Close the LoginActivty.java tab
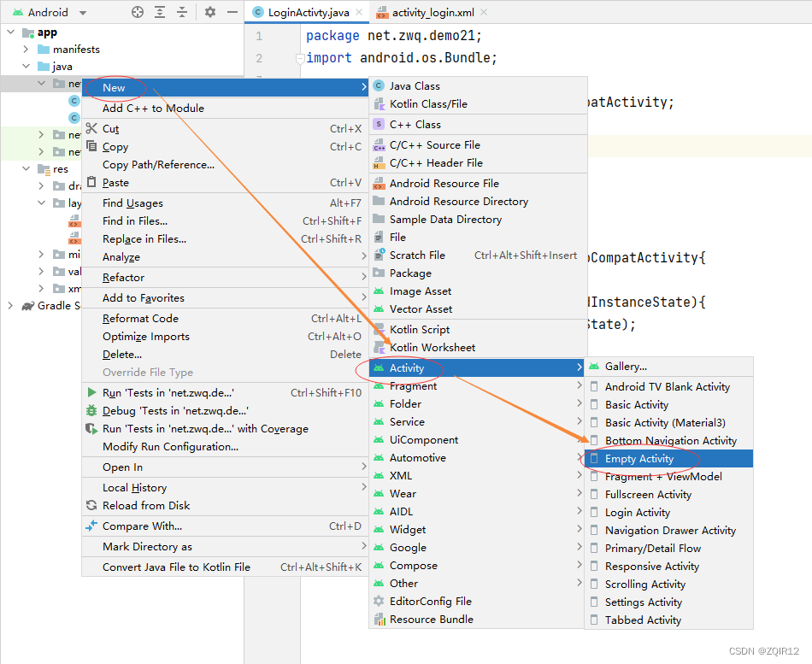Image resolution: width=812 pixels, height=664 pixels. coord(359,12)
